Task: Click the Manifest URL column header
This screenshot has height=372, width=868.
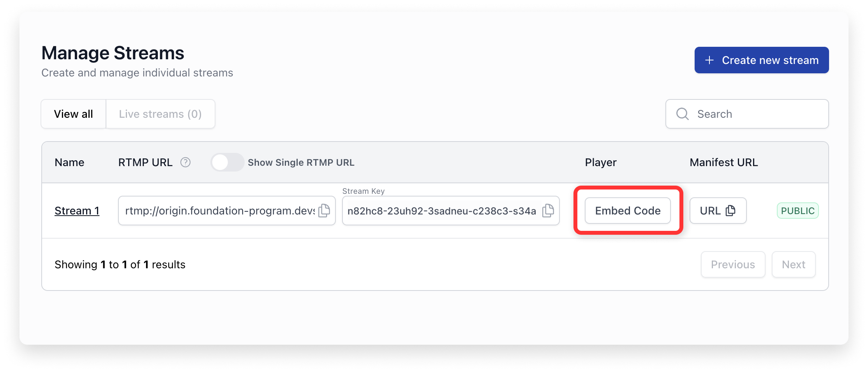Action: 723,162
